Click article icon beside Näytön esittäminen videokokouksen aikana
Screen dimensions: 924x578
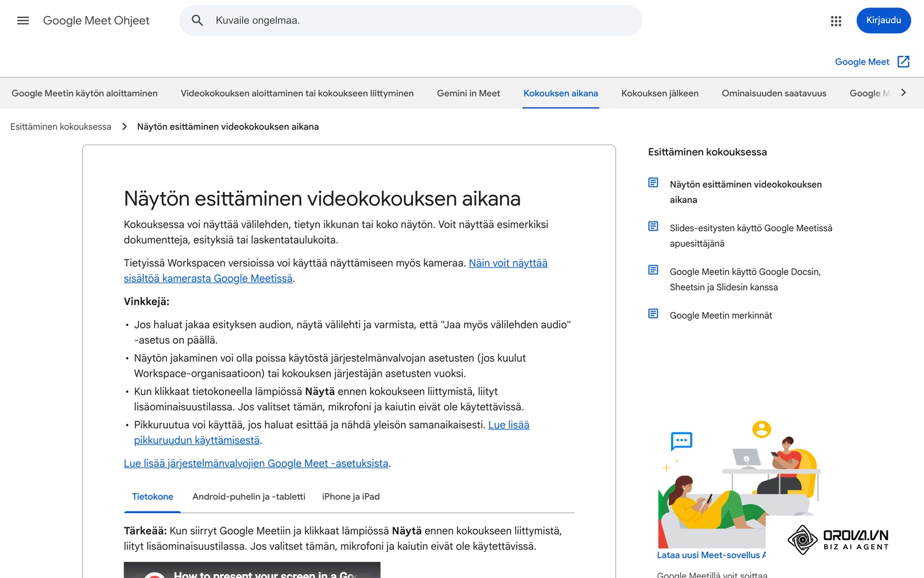[x=653, y=183]
